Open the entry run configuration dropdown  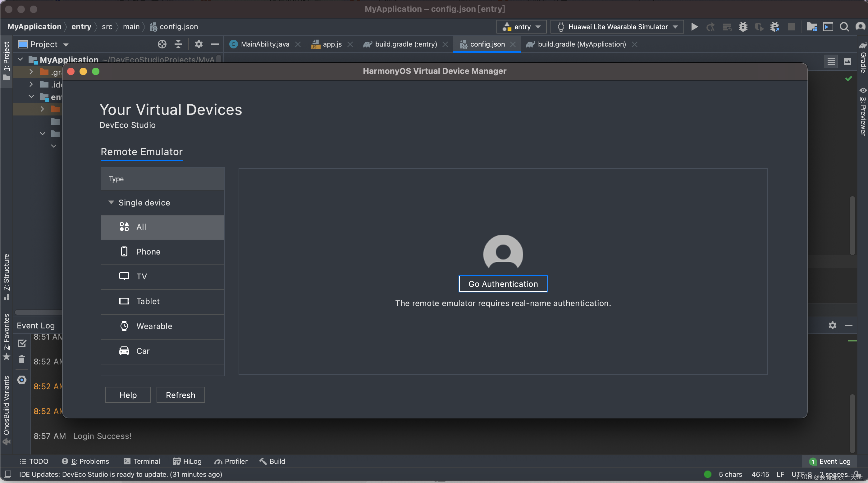[521, 27]
